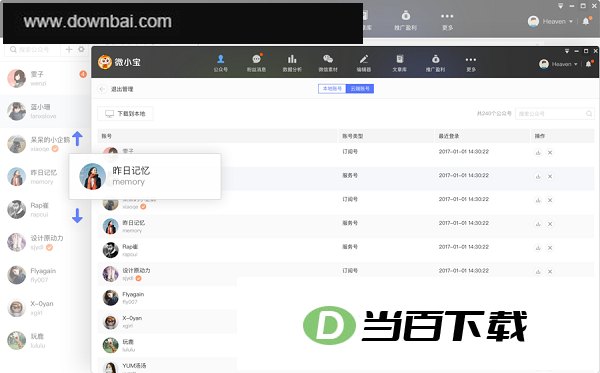Open notifications bell in the front window

pos(589,64)
